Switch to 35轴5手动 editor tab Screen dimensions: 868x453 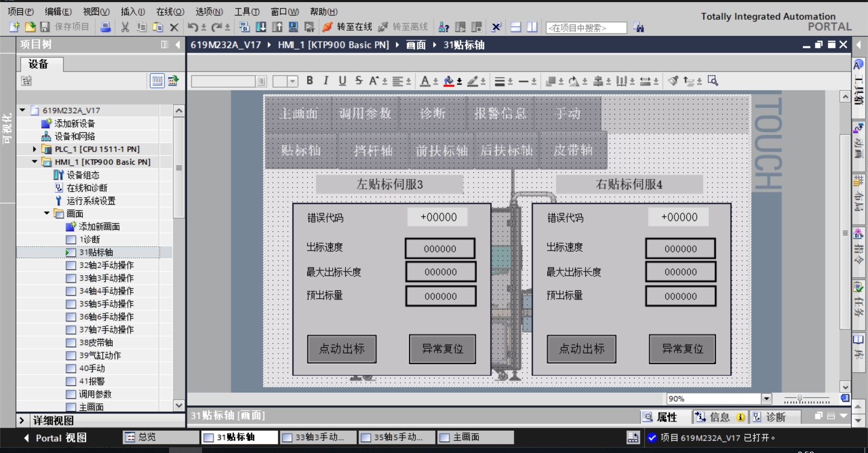[x=397, y=437]
